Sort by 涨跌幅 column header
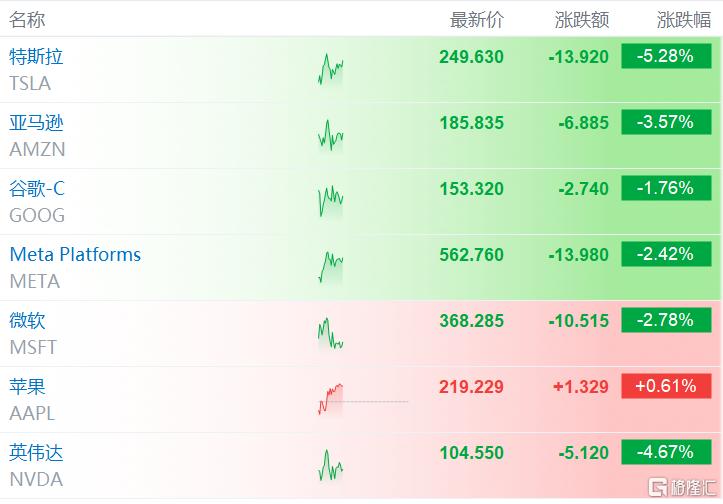Image resolution: width=723 pixels, height=504 pixels. point(684,20)
